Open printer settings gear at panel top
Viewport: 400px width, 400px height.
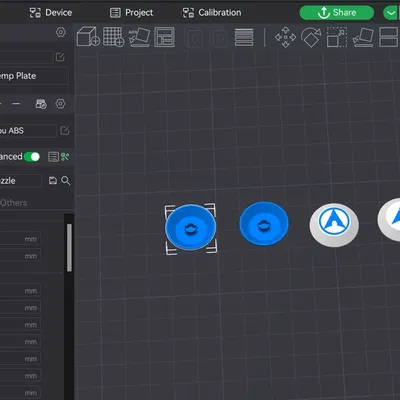click(x=61, y=32)
